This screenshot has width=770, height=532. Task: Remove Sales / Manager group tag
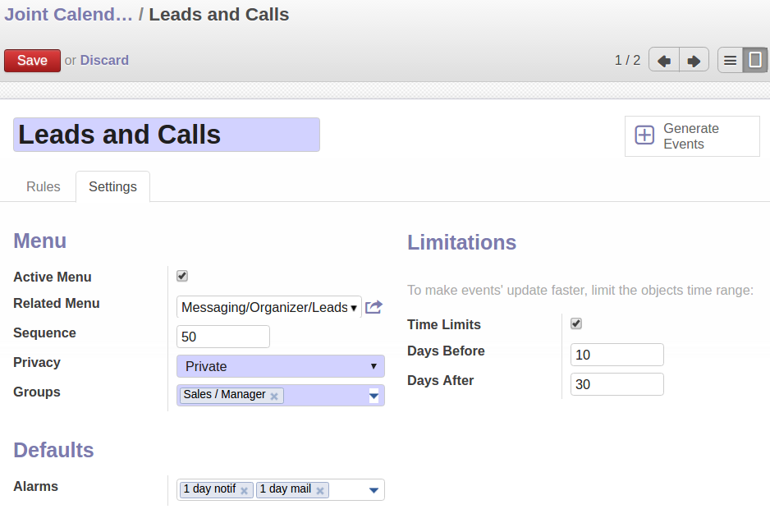[274, 396]
